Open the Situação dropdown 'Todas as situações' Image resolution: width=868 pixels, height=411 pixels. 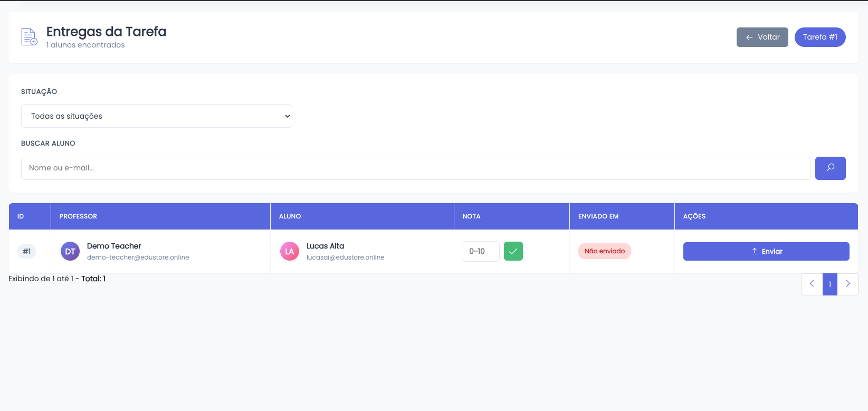coord(157,116)
